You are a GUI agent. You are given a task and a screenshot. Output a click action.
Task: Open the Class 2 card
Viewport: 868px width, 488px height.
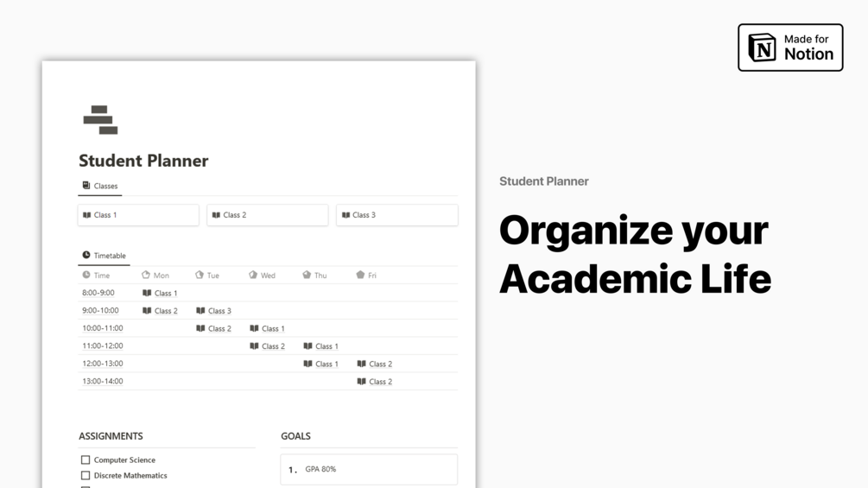pyautogui.click(x=268, y=215)
